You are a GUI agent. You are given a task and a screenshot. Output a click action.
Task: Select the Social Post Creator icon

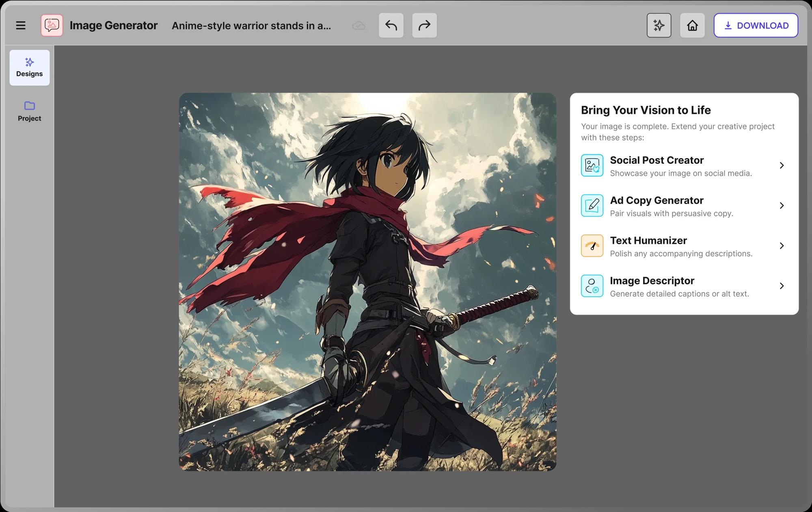(x=592, y=165)
